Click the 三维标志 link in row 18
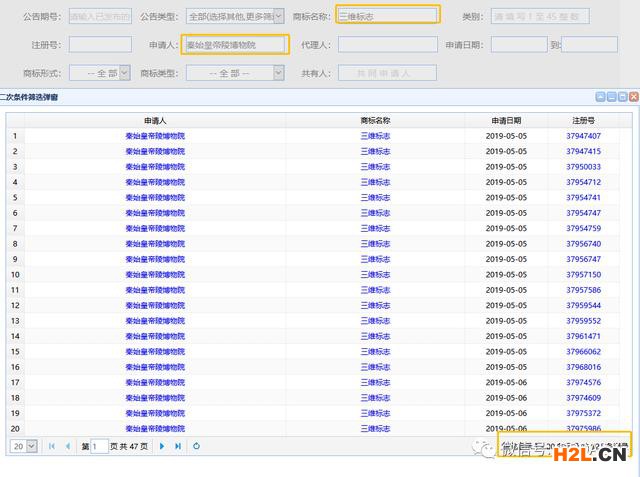The height and width of the screenshot is (477, 640). point(375,398)
